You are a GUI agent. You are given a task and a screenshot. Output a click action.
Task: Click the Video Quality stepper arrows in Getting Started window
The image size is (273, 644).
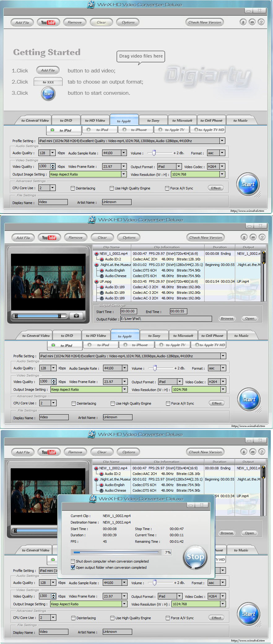pyautogui.click(x=53, y=166)
